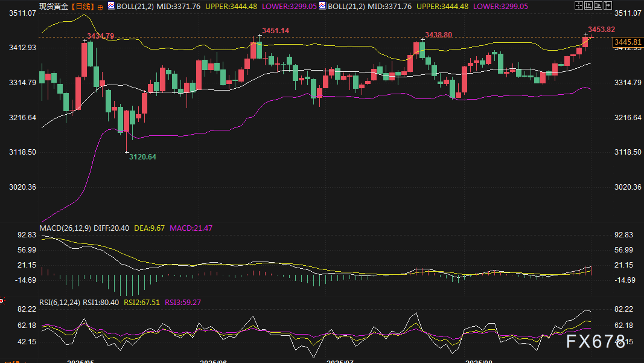
Task: Click the 3120.64 low price marker
Action: point(142,157)
